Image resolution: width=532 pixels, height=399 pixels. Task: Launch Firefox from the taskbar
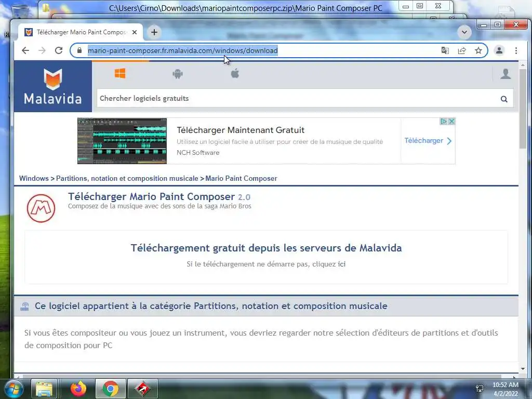coord(78,389)
